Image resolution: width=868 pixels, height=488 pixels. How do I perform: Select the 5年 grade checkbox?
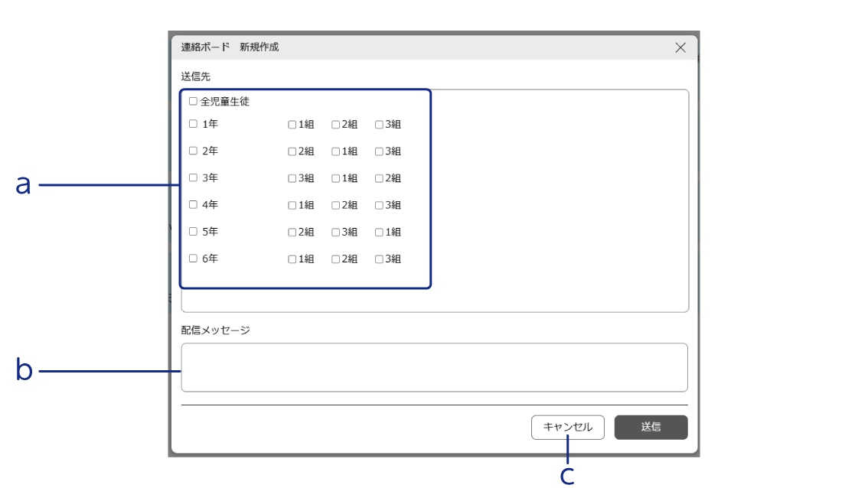click(193, 231)
